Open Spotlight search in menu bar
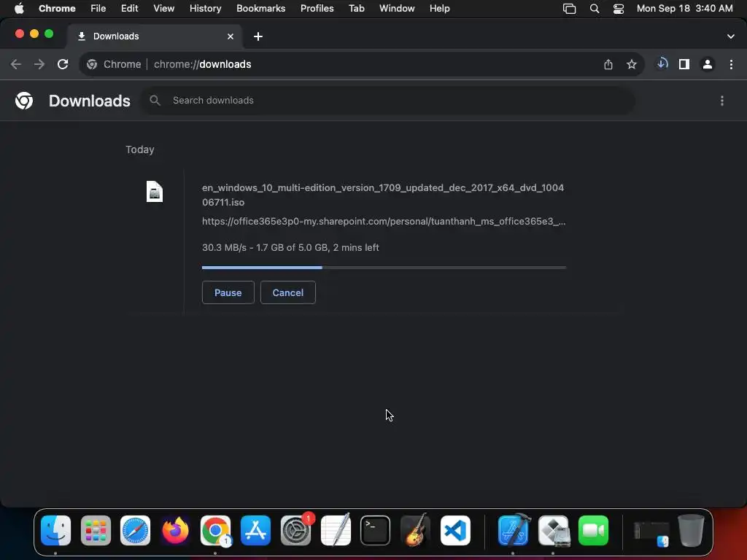The image size is (747, 560). [595, 9]
